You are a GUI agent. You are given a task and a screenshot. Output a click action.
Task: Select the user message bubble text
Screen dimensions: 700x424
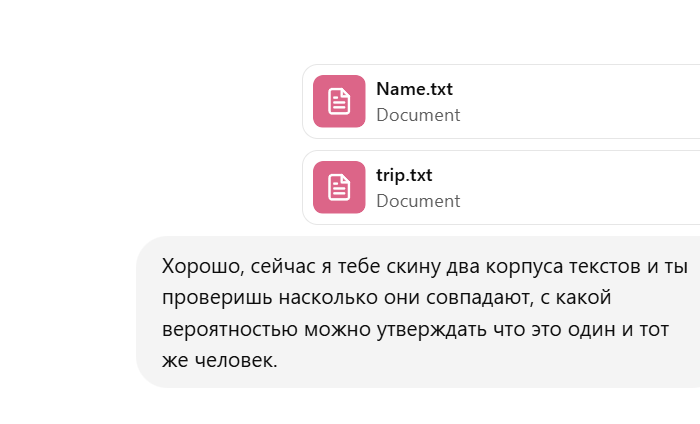pyautogui.click(x=424, y=313)
